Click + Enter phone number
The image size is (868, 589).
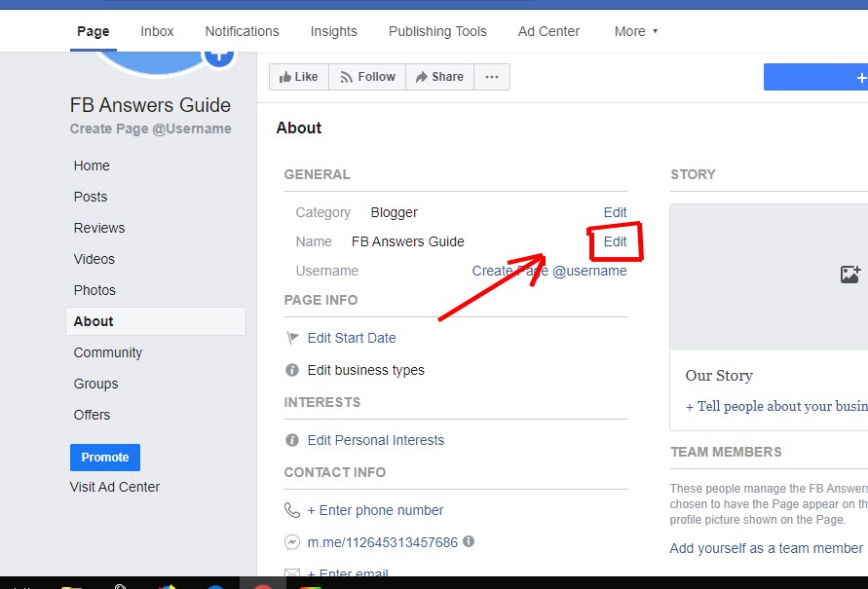375,510
